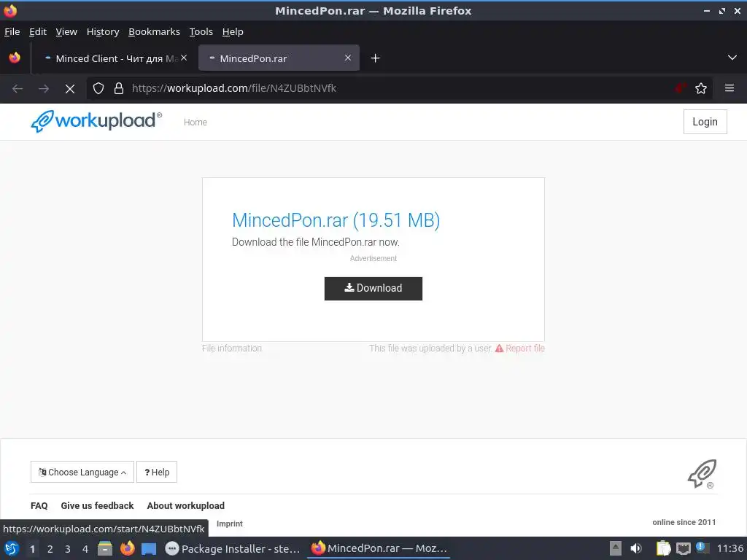This screenshot has width=747, height=560.
Task: Open the file manager from taskbar
Action: [x=105, y=548]
